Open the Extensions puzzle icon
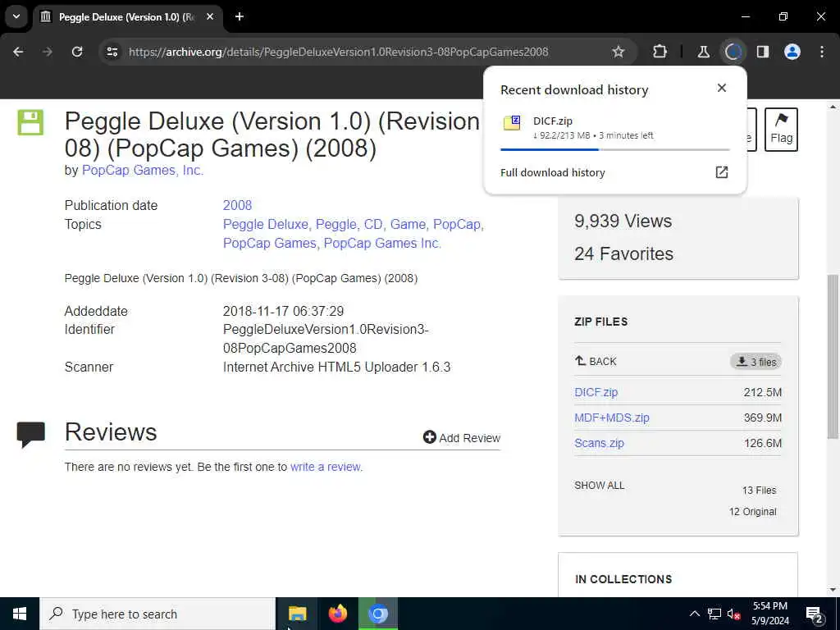This screenshot has width=840, height=630. [660, 52]
